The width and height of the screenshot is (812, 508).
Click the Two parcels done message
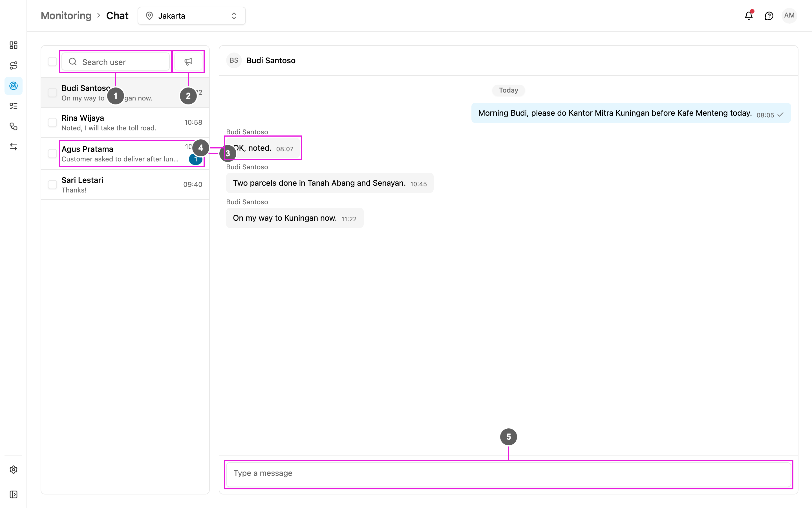330,183
